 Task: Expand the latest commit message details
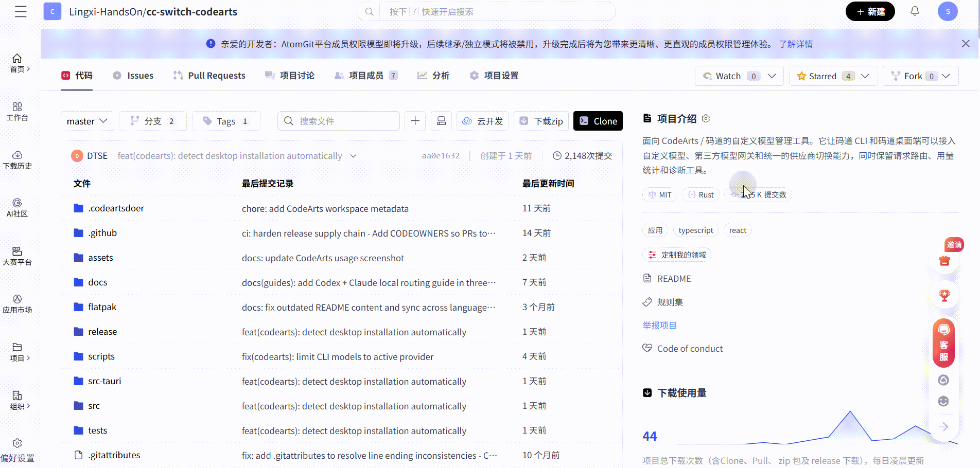353,156
